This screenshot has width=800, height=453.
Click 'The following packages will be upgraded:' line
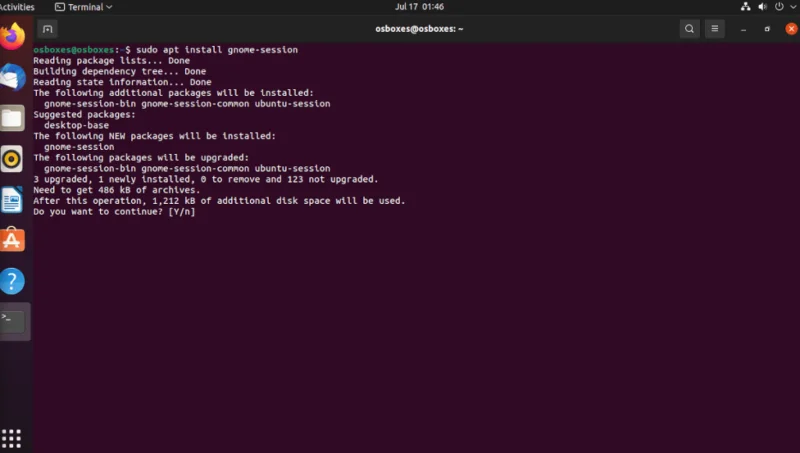tap(141, 158)
